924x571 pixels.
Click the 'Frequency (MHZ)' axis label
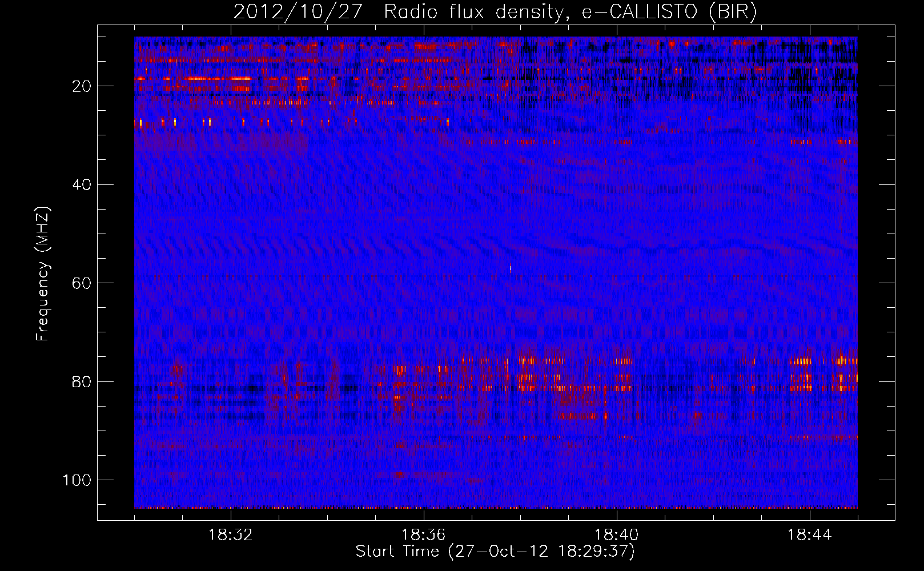point(43,274)
